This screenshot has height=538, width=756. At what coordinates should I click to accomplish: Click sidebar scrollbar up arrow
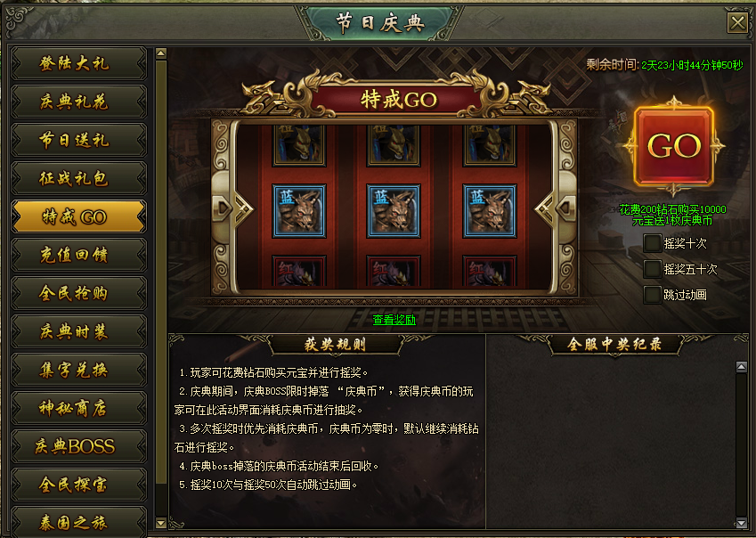(161, 53)
